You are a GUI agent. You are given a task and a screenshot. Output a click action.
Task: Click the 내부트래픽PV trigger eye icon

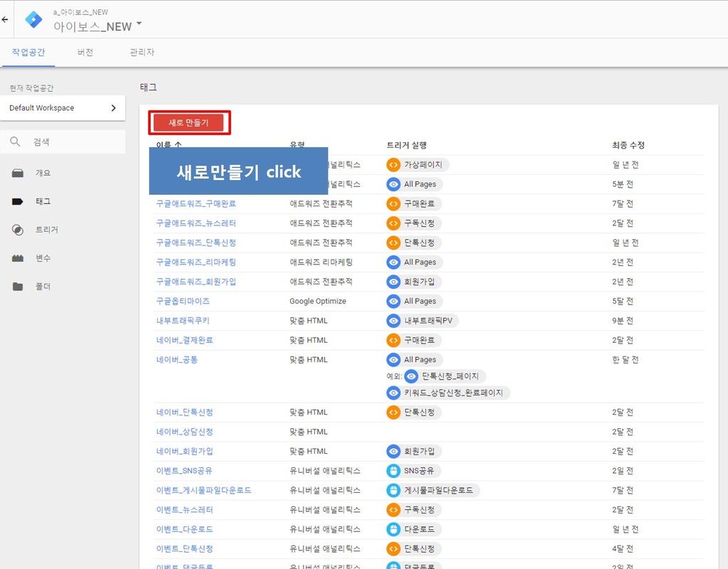point(393,321)
